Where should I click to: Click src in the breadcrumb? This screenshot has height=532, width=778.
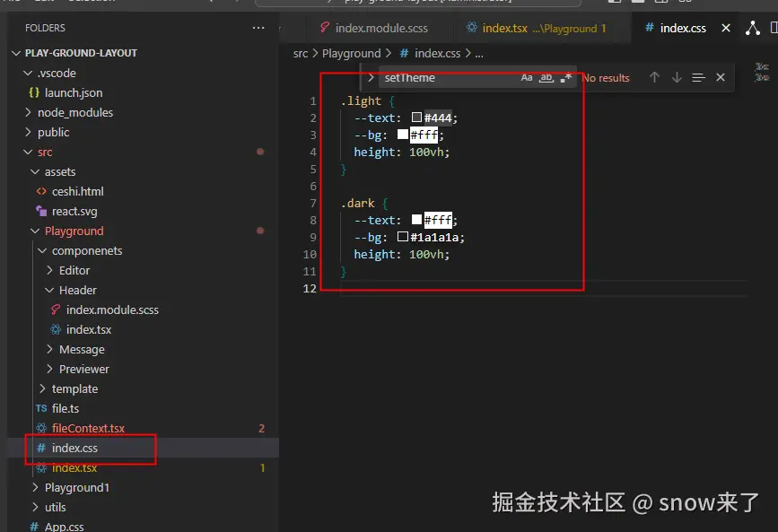pyautogui.click(x=301, y=53)
